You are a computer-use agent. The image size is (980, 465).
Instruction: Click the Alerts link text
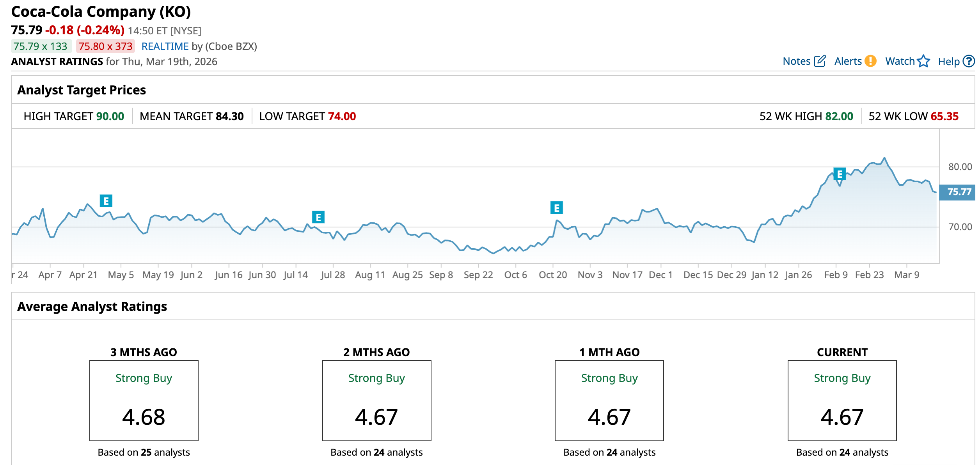[848, 61]
